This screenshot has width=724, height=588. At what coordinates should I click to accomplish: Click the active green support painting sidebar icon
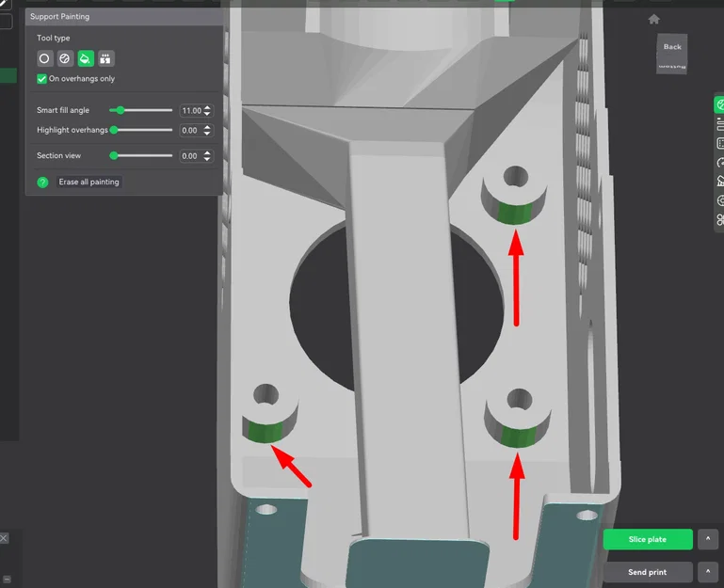pyautogui.click(x=719, y=105)
